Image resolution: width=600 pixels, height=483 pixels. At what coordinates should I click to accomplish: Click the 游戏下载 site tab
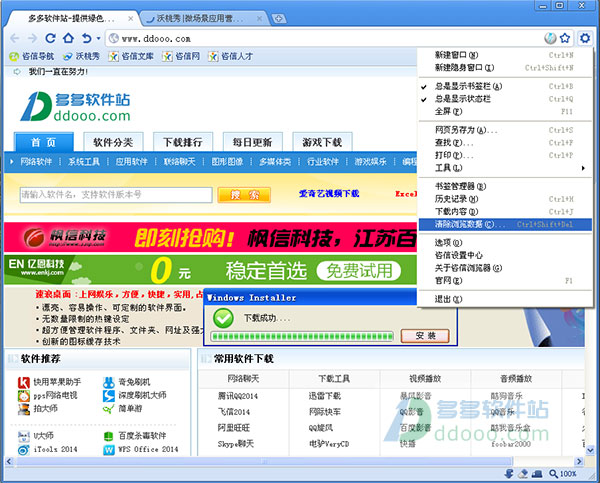click(322, 142)
